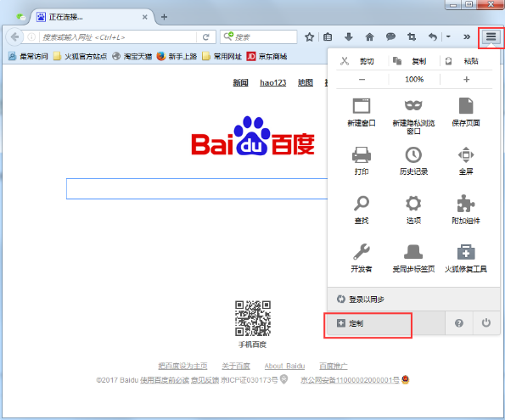Open 新建窗口 new window icon
This screenshot has height=420, width=505.
coord(362,106)
